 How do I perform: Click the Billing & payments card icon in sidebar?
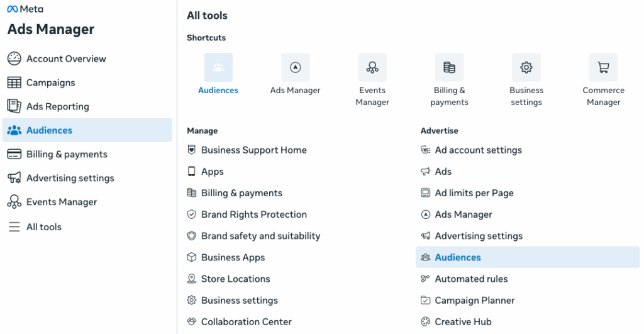click(x=14, y=154)
